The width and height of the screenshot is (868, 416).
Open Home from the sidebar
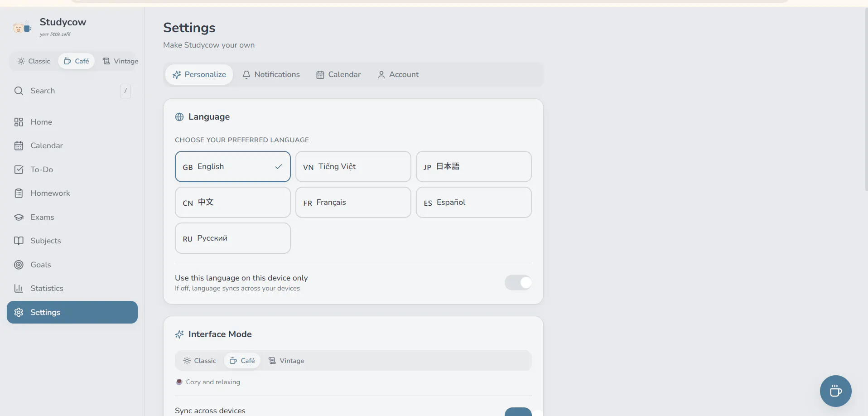(x=72, y=122)
